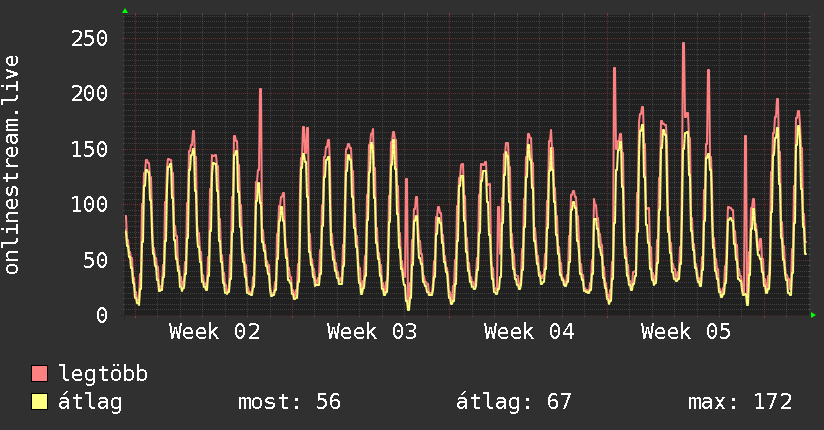
Task: Click the red legtöbb legend swatch
Action: pyautogui.click(x=40, y=374)
